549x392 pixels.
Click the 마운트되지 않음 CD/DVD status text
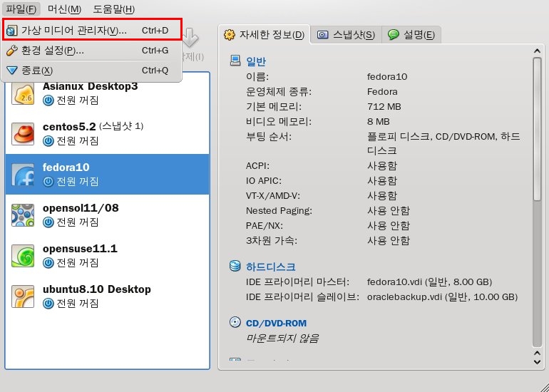click(x=282, y=338)
